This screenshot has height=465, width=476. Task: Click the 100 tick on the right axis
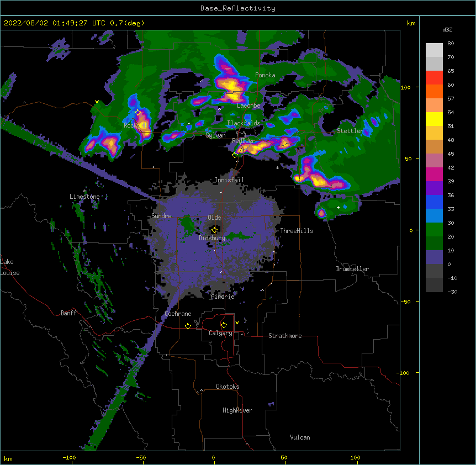point(405,87)
